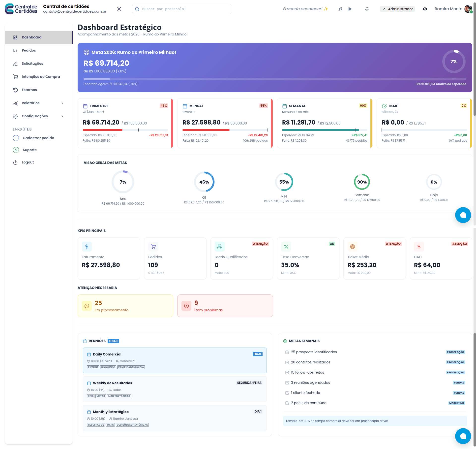The image size is (476, 449).
Task: Expand the Relatórios sidebar section
Action: click(38, 103)
